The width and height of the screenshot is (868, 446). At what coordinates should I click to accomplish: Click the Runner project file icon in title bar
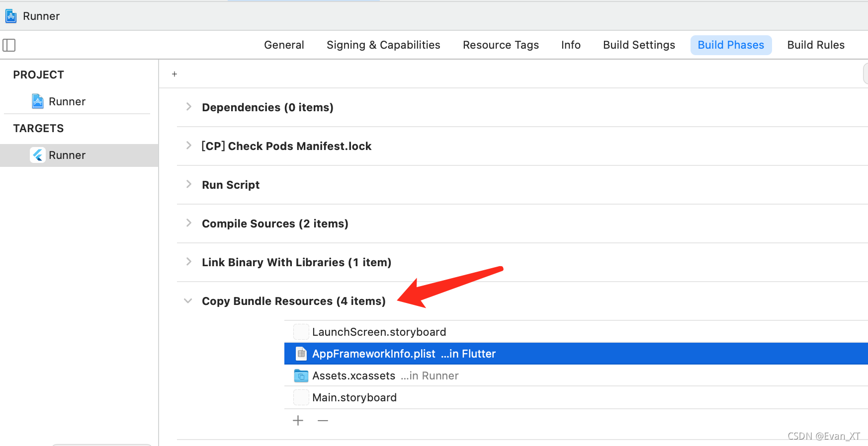coord(11,16)
